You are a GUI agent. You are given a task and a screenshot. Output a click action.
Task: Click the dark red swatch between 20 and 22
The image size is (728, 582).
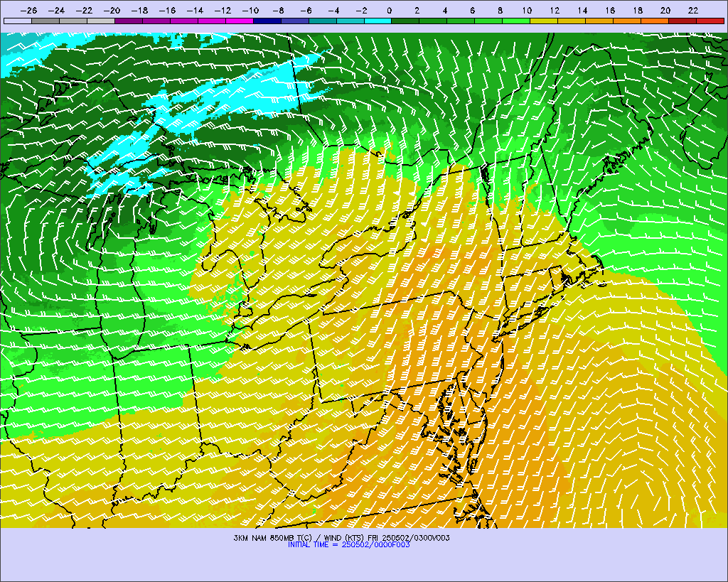[682, 21]
